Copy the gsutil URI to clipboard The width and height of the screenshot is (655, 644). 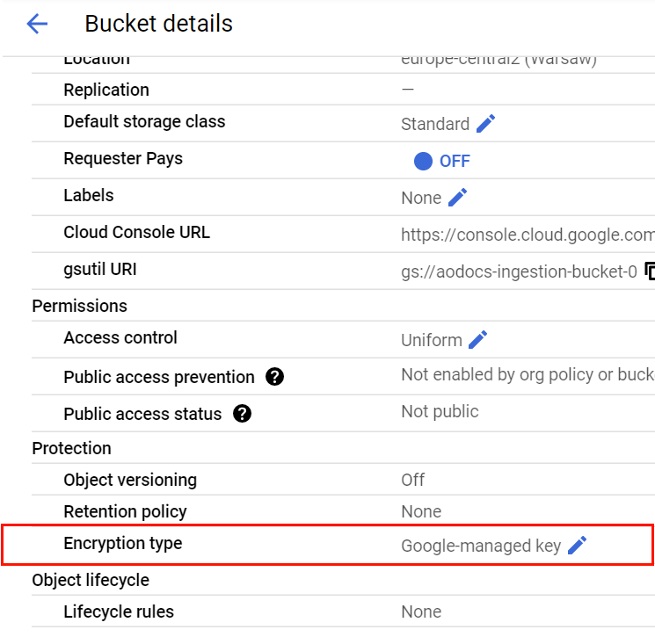coord(650,271)
